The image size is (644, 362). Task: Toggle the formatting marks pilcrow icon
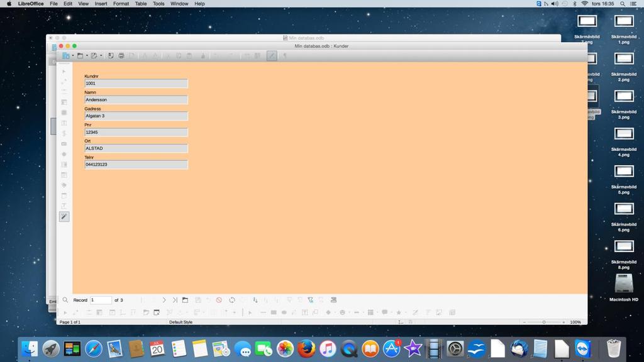coord(285,56)
